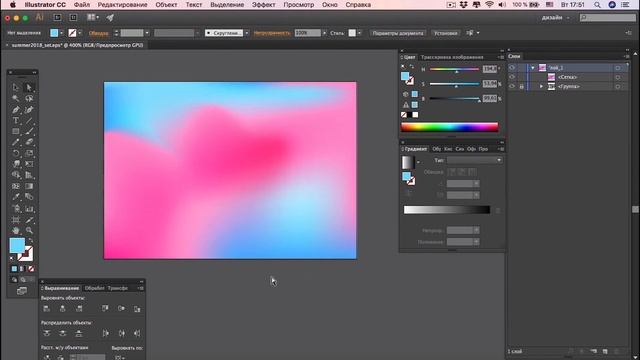Open the fill color dropdown in control bar
This screenshot has height=360, width=640.
(x=61, y=33)
